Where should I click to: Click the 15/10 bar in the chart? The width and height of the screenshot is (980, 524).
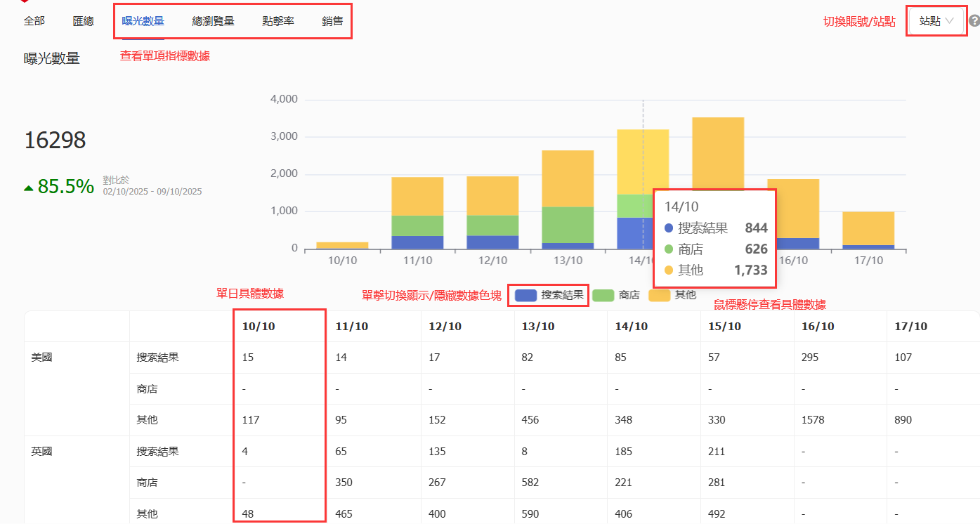[718, 155]
